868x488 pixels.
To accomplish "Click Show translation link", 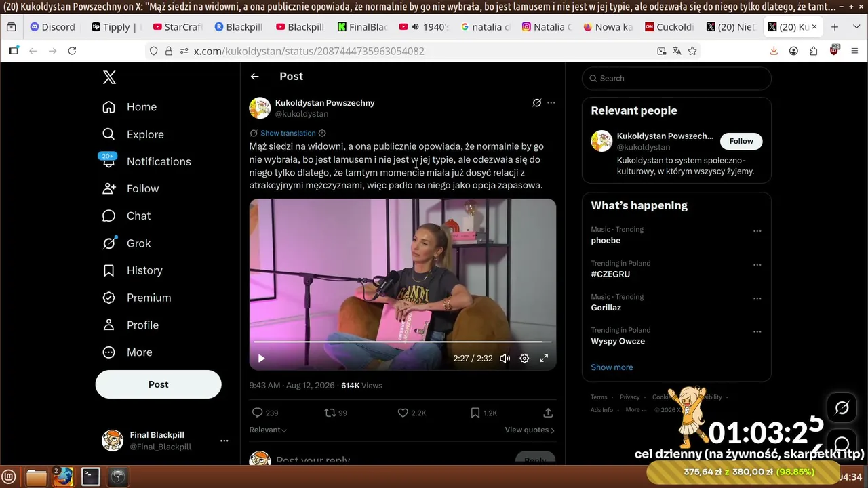I will (288, 133).
